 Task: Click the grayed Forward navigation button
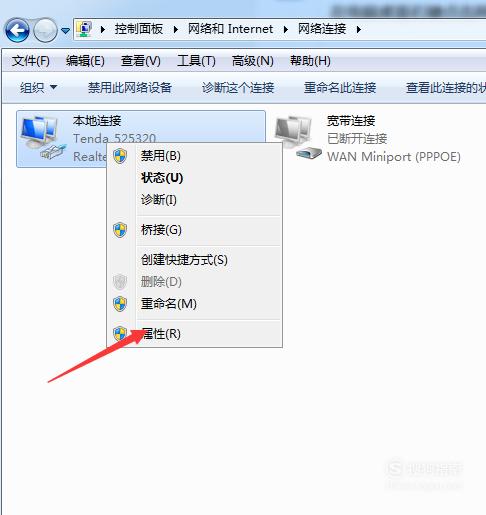(x=45, y=30)
